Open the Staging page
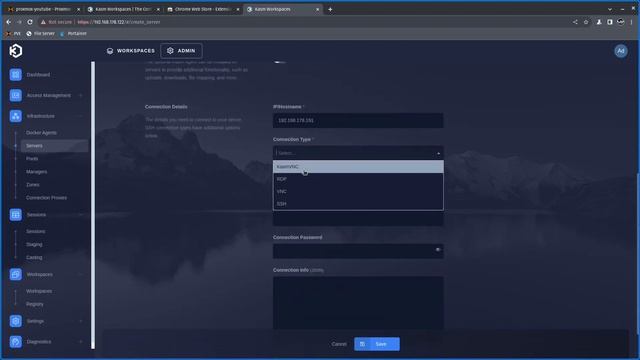Image resolution: width=640 pixels, height=360 pixels. 34,244
